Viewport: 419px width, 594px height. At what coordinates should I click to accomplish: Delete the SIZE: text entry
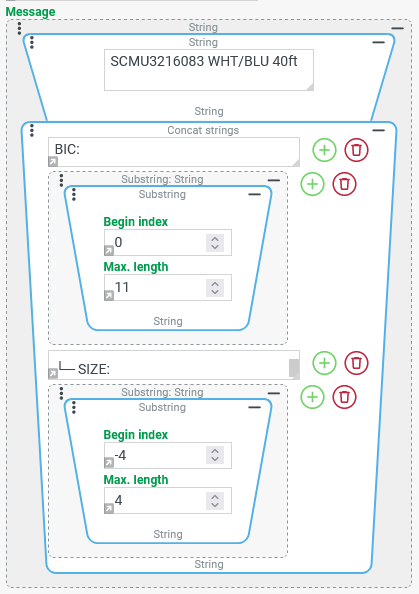pyautogui.click(x=356, y=363)
